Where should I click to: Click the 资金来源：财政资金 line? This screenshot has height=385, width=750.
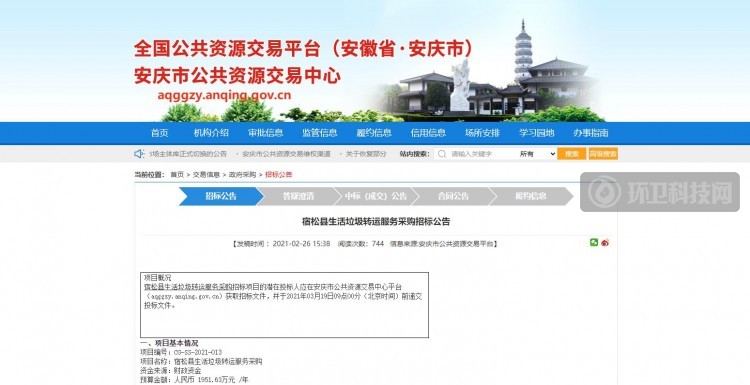(171, 371)
